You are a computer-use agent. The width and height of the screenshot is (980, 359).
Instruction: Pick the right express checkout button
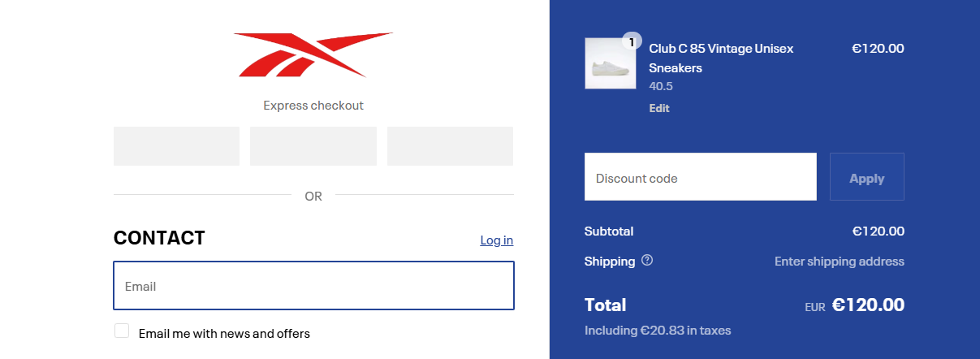point(450,146)
